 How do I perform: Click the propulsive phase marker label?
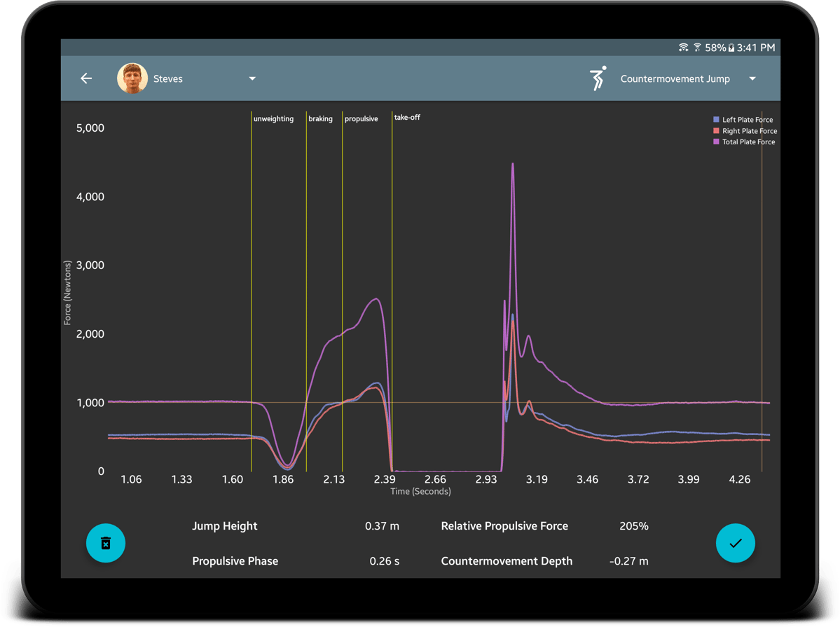coord(361,119)
